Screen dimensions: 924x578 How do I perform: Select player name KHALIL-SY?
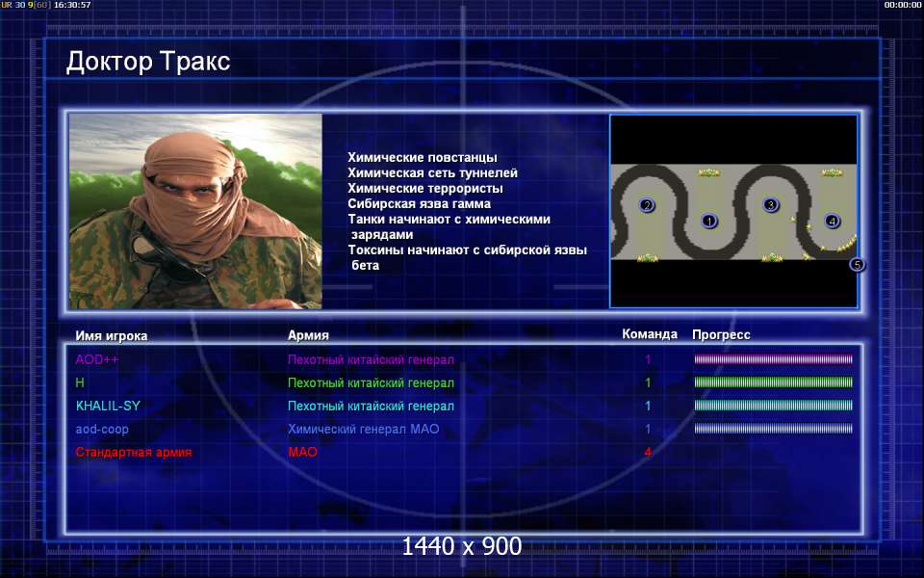(108, 406)
